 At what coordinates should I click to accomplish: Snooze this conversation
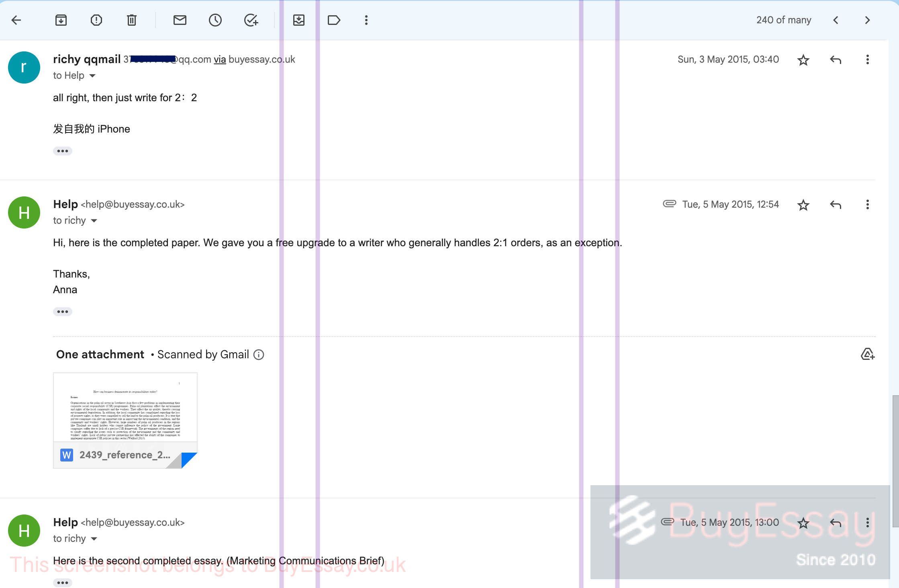[215, 20]
